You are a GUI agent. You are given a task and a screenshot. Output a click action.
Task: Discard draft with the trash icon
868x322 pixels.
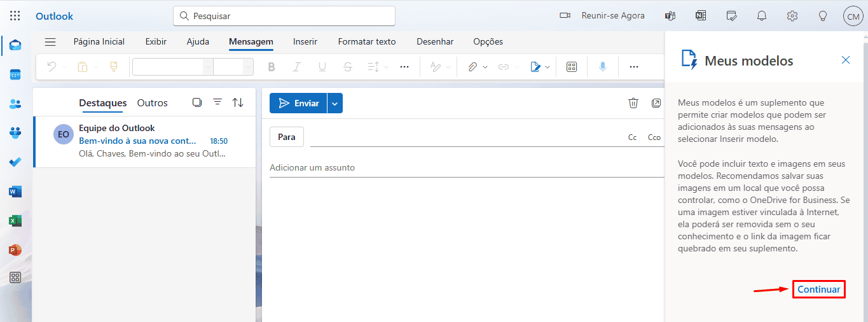(633, 103)
